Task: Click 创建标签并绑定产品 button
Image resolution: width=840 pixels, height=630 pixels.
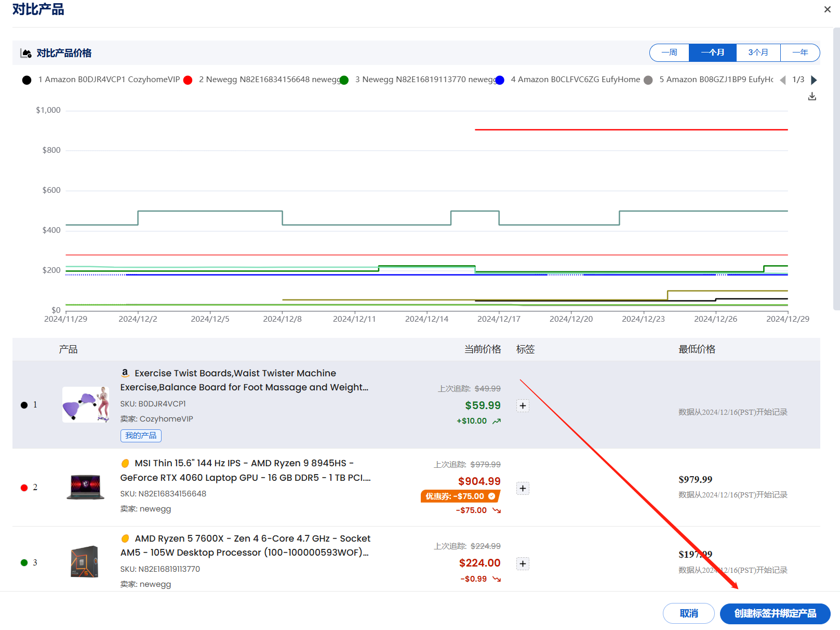Action: 775,613
